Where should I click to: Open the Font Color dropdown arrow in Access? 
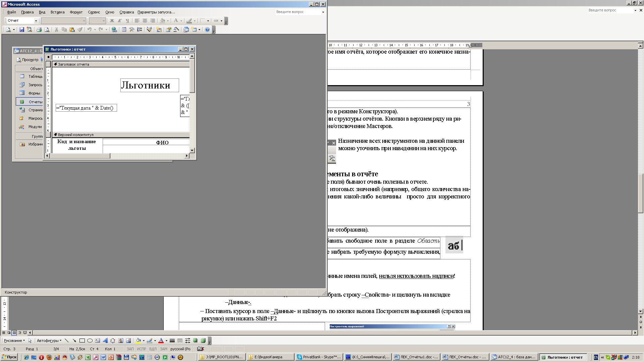181,21
